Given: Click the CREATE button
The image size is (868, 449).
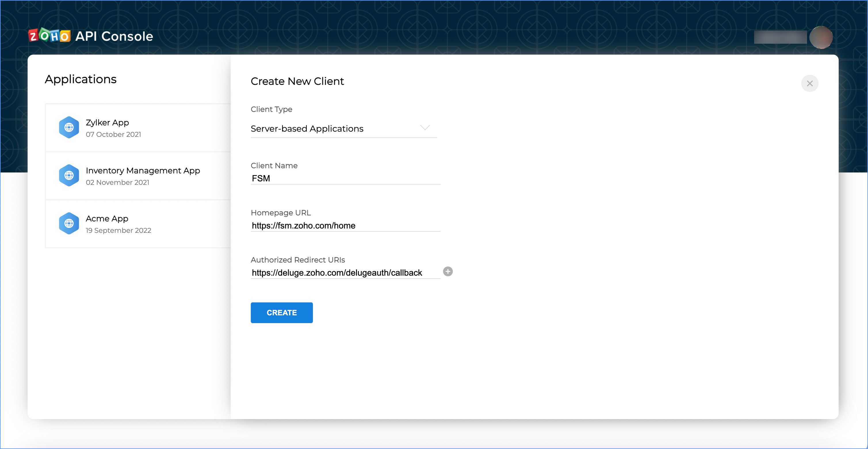Looking at the screenshot, I should 281,312.
